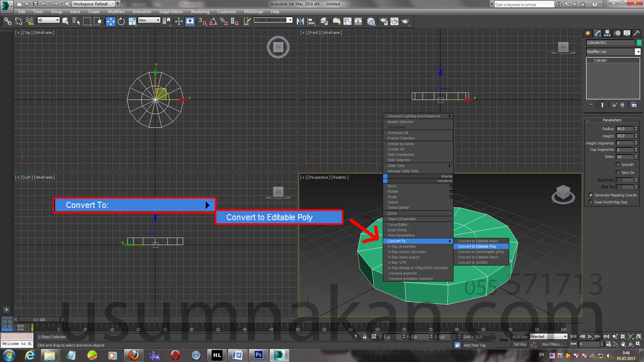Enable the Smooth checkbox in Parameters
This screenshot has width=644, height=362.
pyautogui.click(x=618, y=164)
